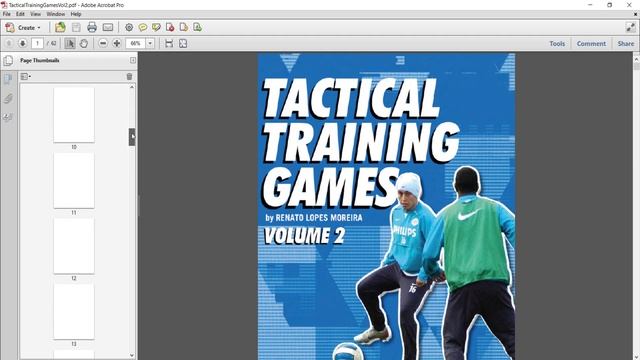
Task: Open the gear settings icon in toolbar
Action: [x=129, y=27]
